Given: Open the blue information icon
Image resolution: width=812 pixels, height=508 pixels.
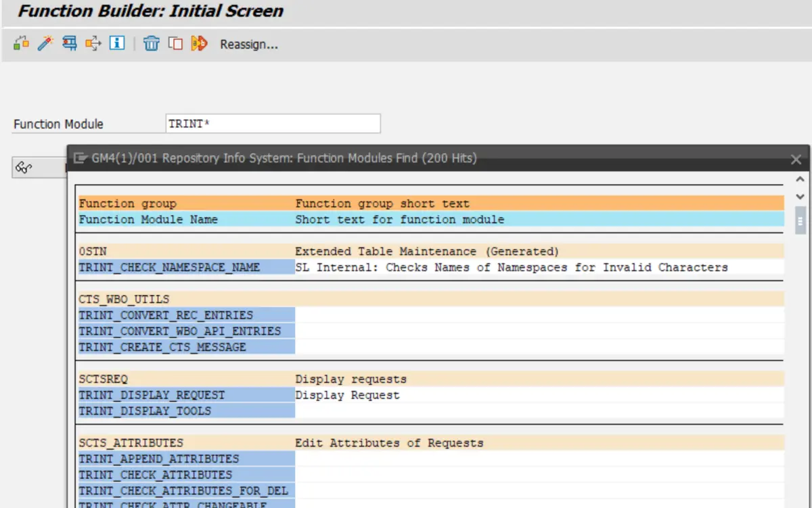Looking at the screenshot, I should pos(117,44).
